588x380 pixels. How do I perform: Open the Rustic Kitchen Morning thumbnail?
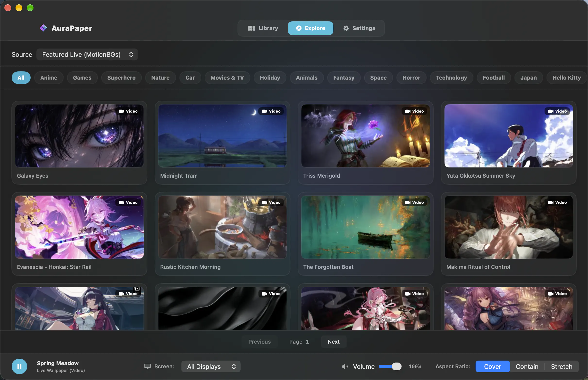pyautogui.click(x=222, y=227)
